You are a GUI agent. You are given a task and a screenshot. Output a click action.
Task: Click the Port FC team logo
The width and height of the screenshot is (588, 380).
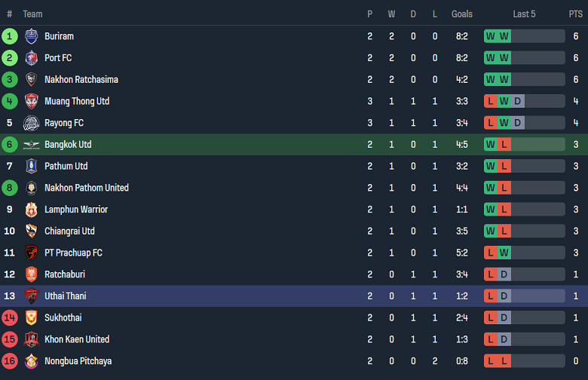click(x=31, y=58)
